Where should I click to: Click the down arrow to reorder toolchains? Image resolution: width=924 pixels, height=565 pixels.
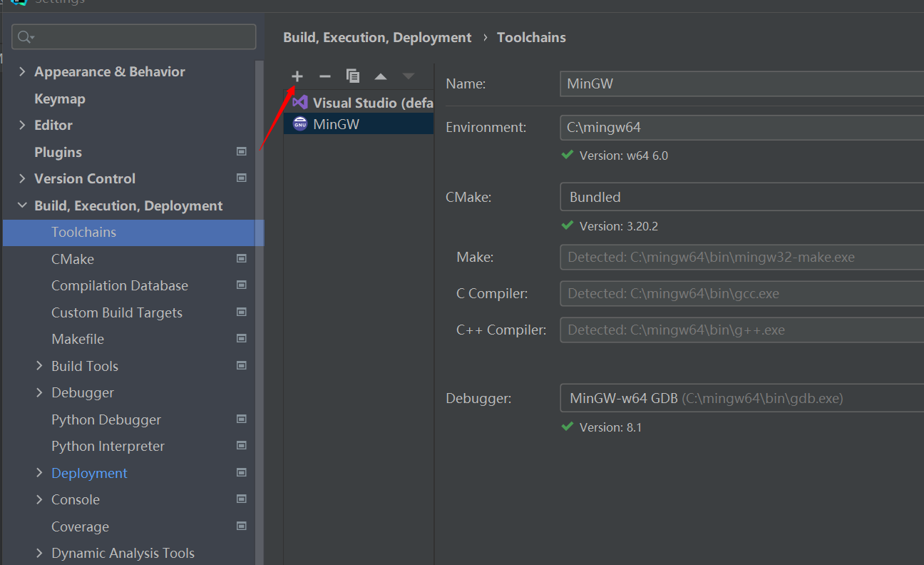coord(407,76)
